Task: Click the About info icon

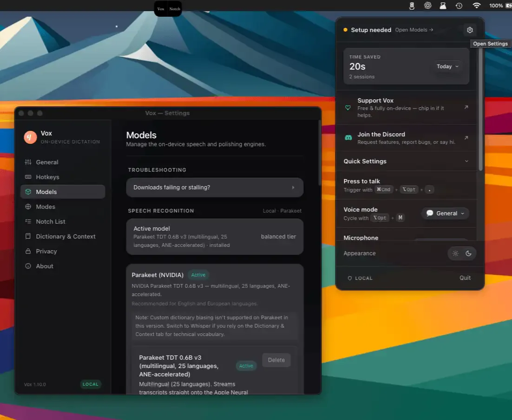Action: pyautogui.click(x=28, y=266)
